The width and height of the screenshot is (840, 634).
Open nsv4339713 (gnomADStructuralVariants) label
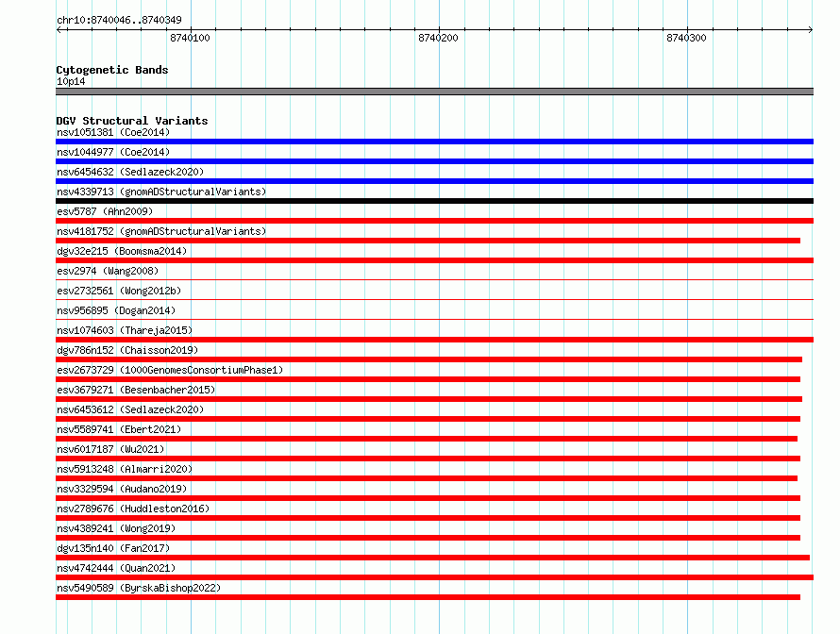pos(161,192)
